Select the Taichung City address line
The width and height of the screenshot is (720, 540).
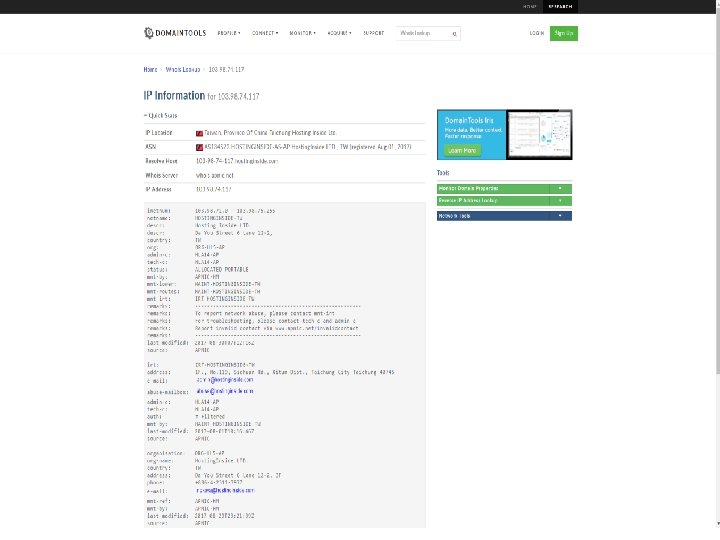pos(294,372)
